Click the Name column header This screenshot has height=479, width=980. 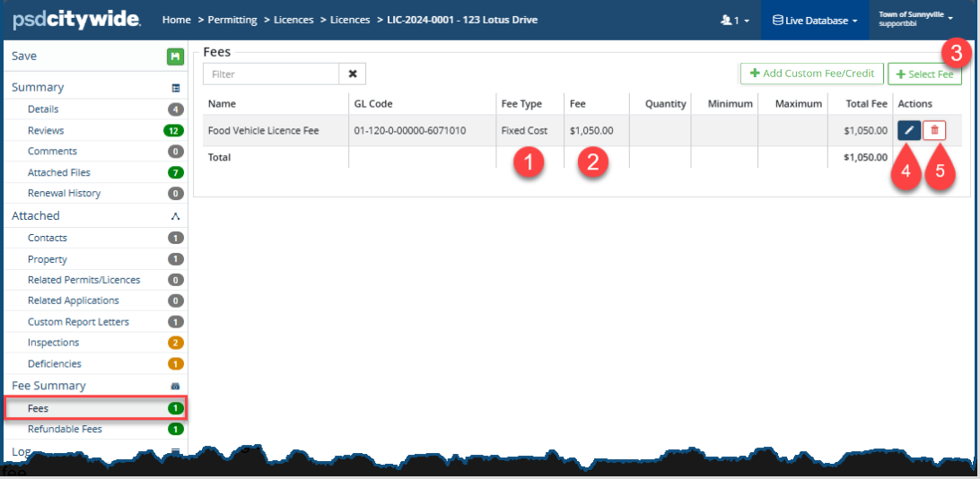click(x=222, y=104)
